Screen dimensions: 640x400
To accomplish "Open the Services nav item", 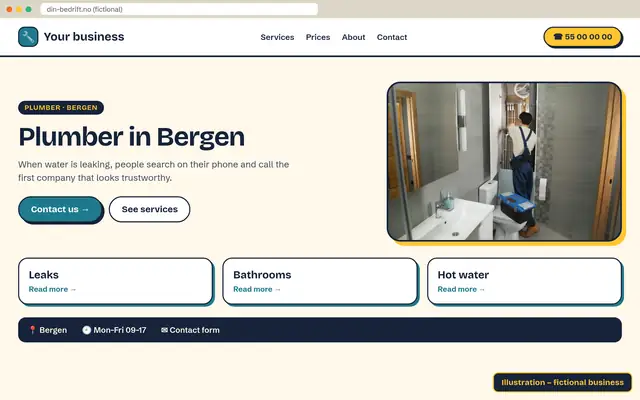I will [277, 37].
